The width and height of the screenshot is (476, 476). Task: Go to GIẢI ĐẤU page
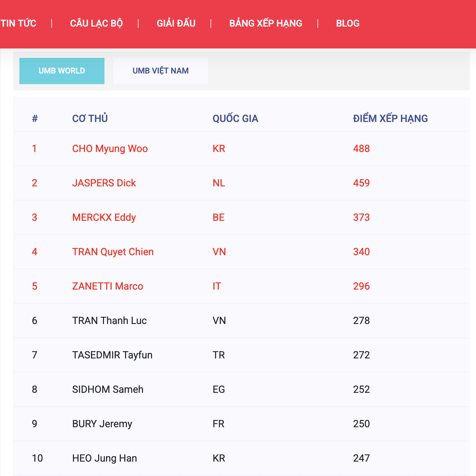pyautogui.click(x=176, y=23)
